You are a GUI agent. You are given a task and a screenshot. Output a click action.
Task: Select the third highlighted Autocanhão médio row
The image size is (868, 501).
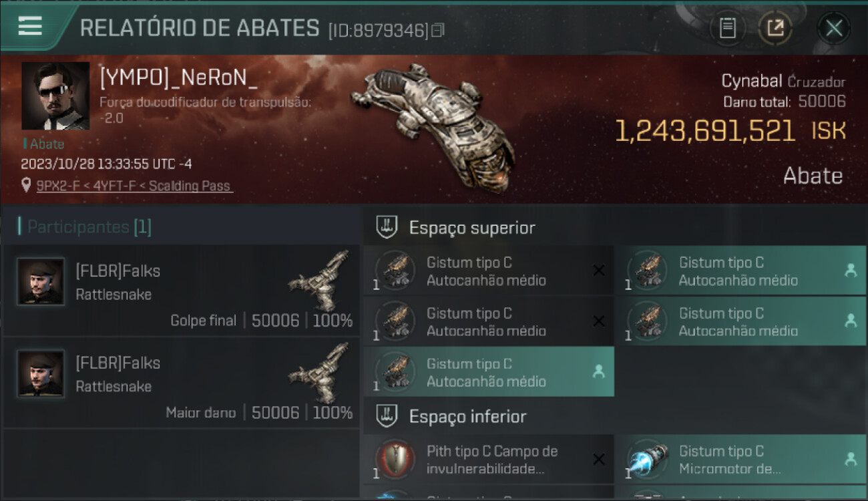coord(489,372)
